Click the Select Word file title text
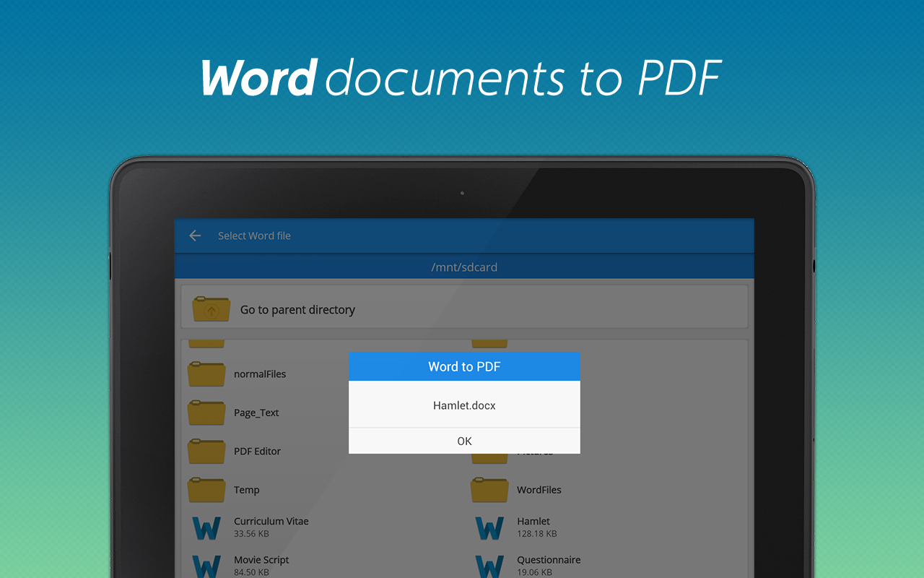Viewport: 924px width, 578px height. tap(254, 236)
